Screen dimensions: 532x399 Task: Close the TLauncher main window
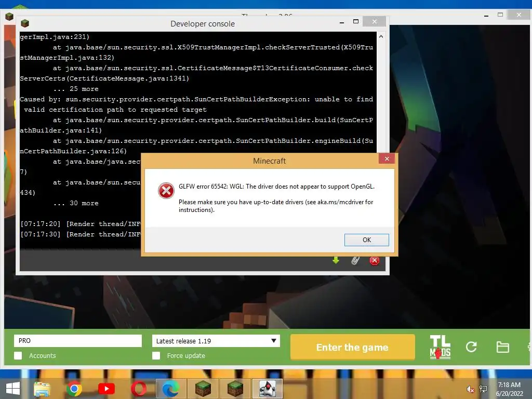(519, 15)
